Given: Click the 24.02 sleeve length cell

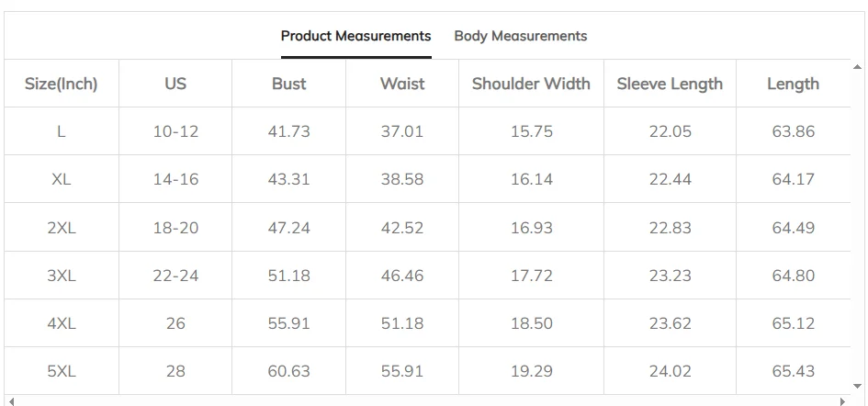Looking at the screenshot, I should 670,371.
